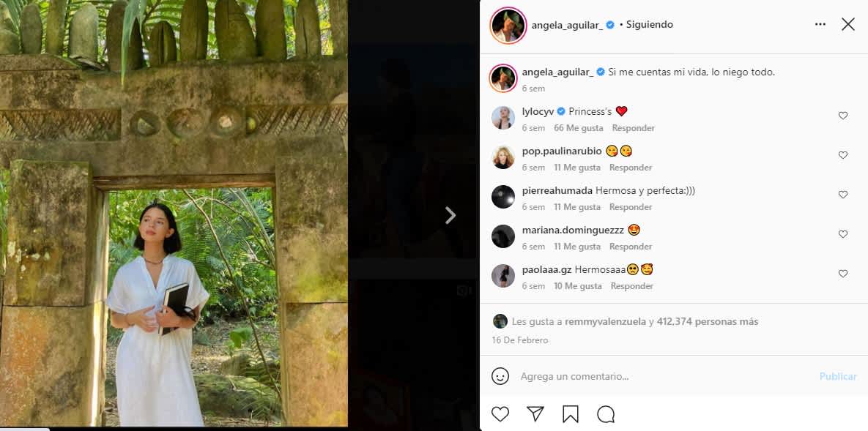Like the pop.paulinarubio comment
Screen dimensions: 868x431
click(842, 155)
